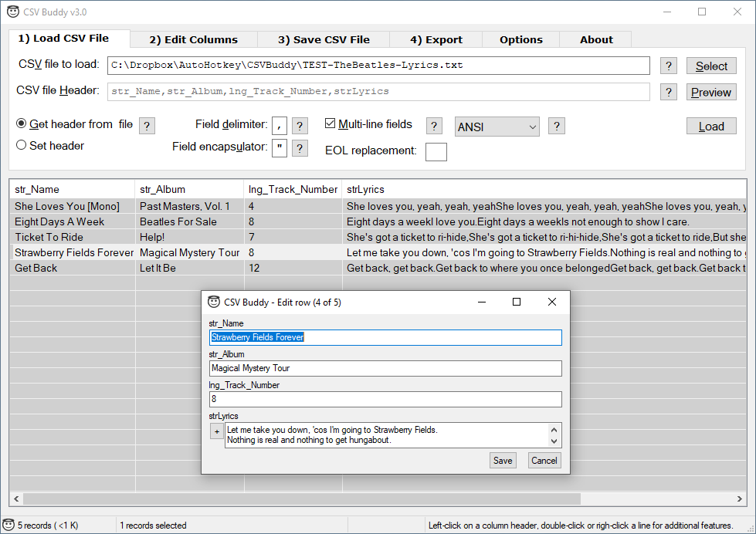Open help for Field delimiter
Viewport: 756px width, 534px height.
(x=300, y=126)
